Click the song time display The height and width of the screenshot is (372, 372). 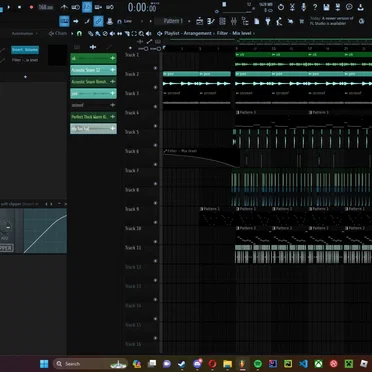pyautogui.click(x=142, y=7)
